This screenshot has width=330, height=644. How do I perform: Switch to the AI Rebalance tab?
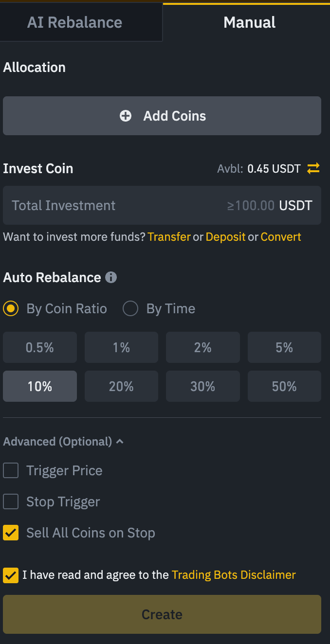[x=74, y=22]
